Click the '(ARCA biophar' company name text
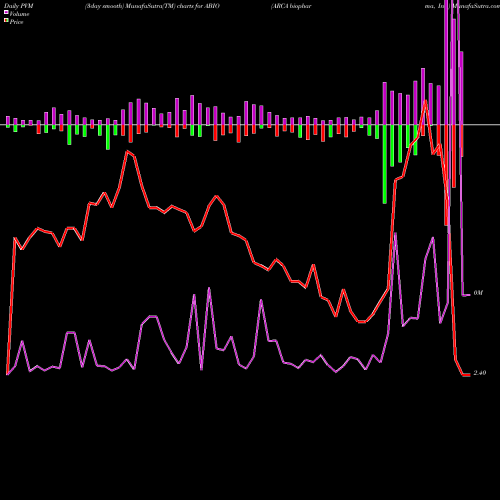 pos(291,6)
